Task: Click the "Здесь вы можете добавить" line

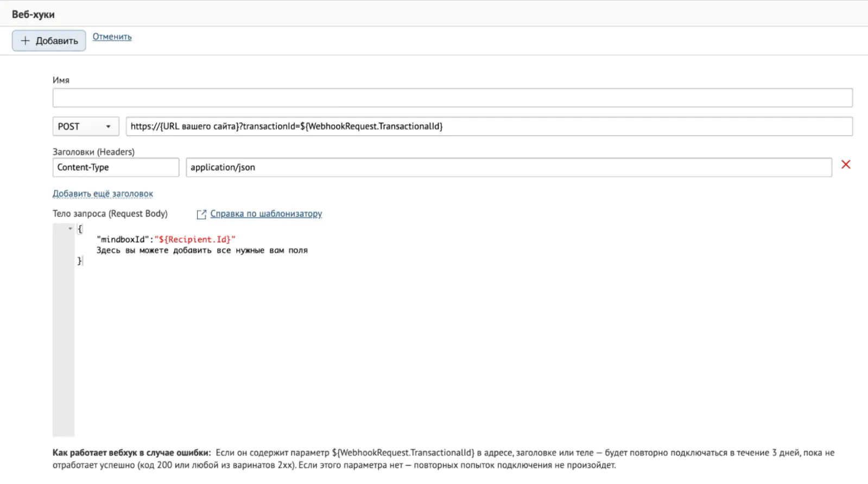Action: (202, 250)
